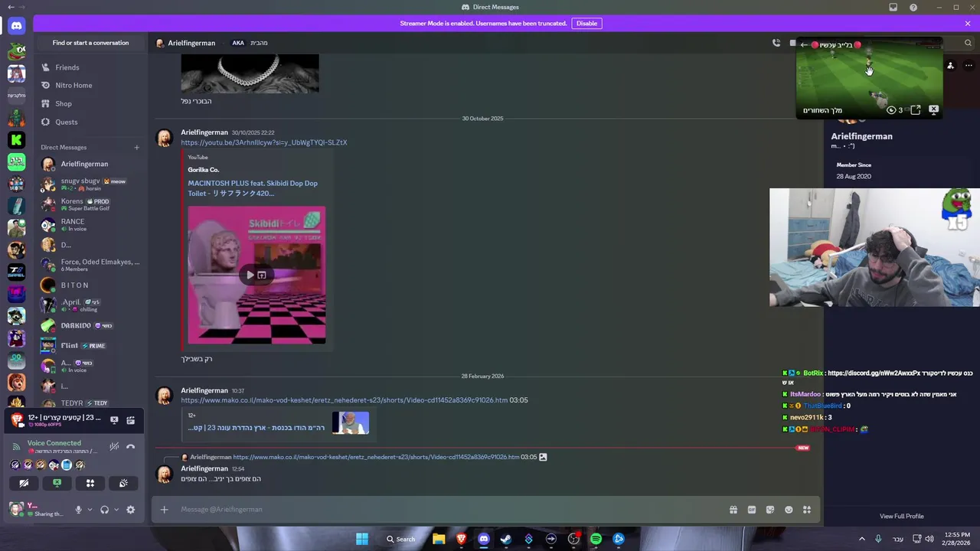This screenshot has width=980, height=551.
Task: Expand headphones output options arrow
Action: [116, 510]
